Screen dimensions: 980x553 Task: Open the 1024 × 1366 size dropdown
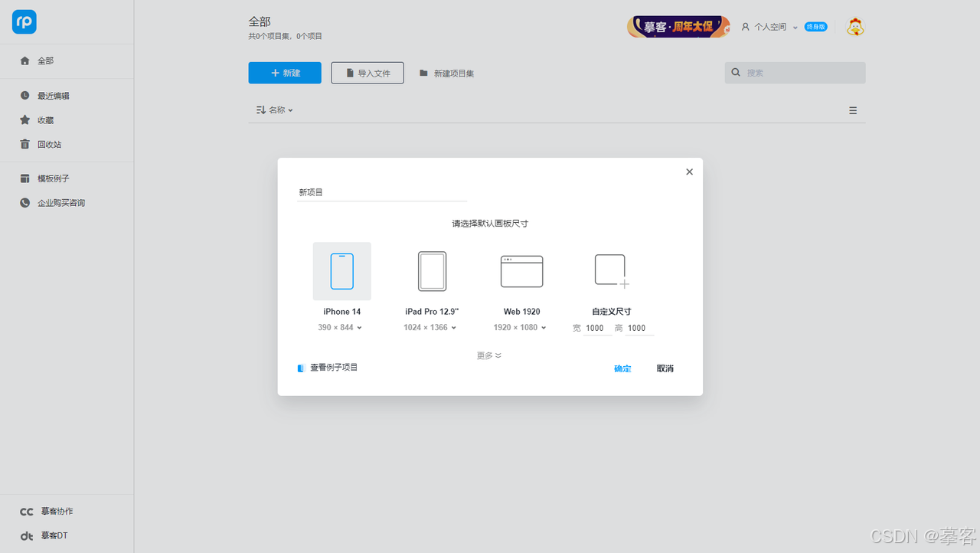coord(430,328)
